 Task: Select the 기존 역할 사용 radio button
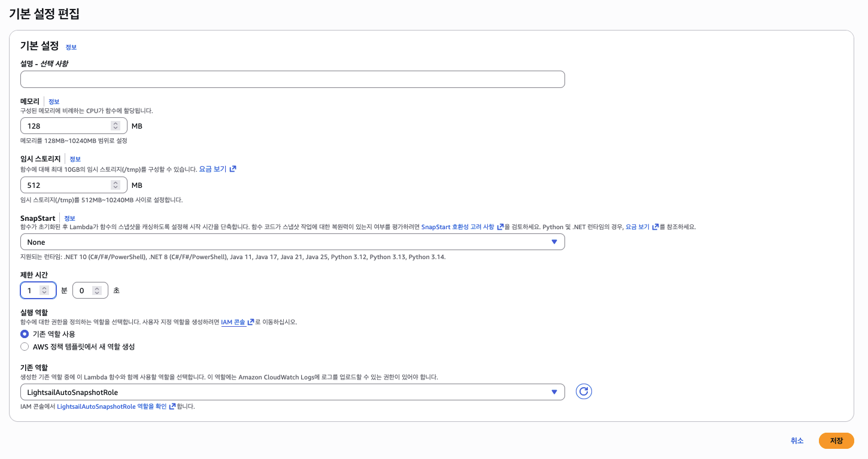pos(25,334)
